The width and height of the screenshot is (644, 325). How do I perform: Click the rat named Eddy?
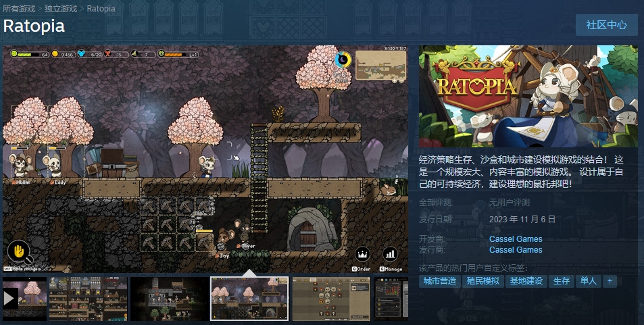[52, 165]
